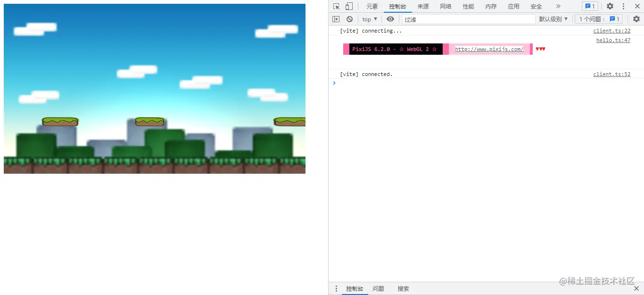Click the PixiJS 6.2.0 WebGL 2 banner text

coord(395,49)
